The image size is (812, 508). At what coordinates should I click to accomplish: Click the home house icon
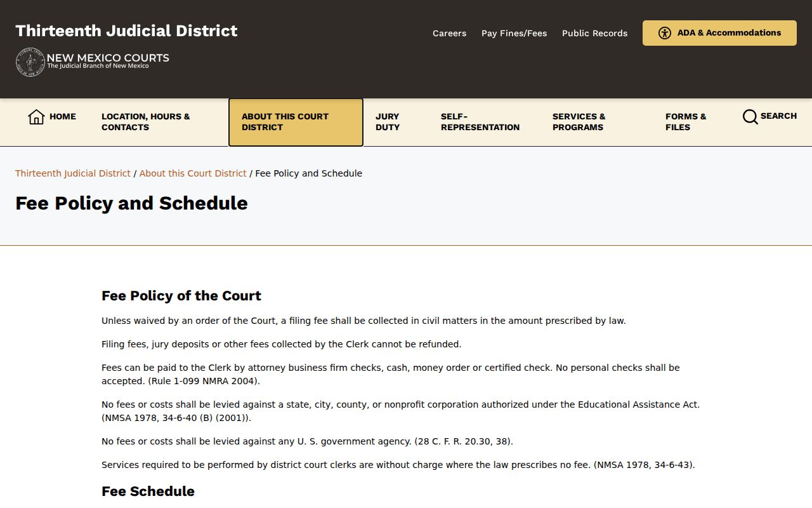(36, 117)
